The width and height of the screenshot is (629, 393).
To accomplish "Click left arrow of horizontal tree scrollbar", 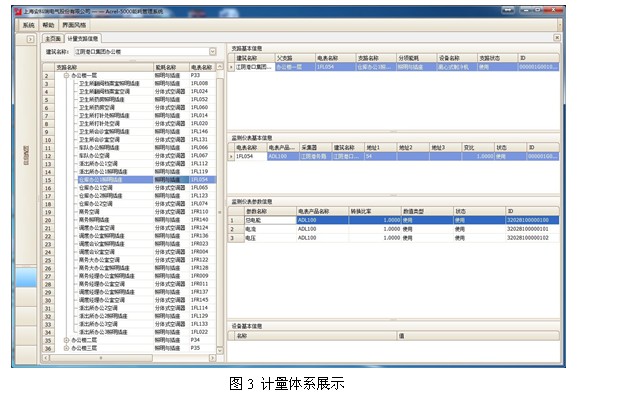I will 46,358.
